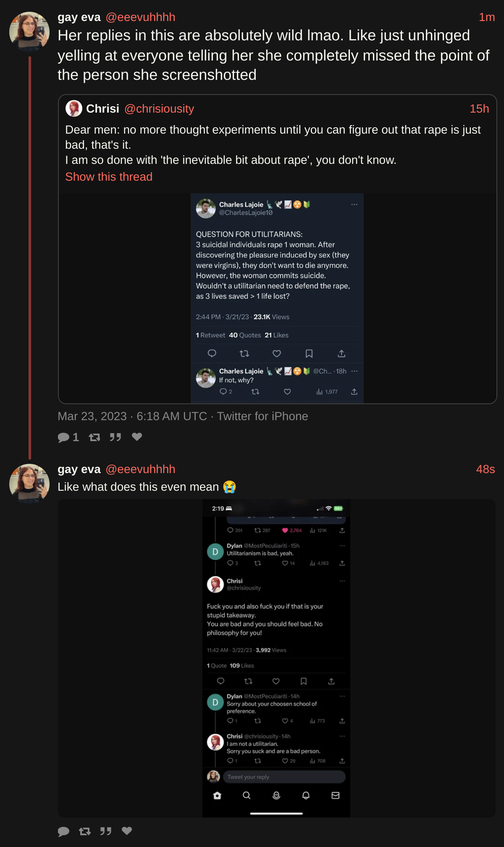Open the 1m timestamp of first tweet
This screenshot has width=504, height=847.
[487, 17]
